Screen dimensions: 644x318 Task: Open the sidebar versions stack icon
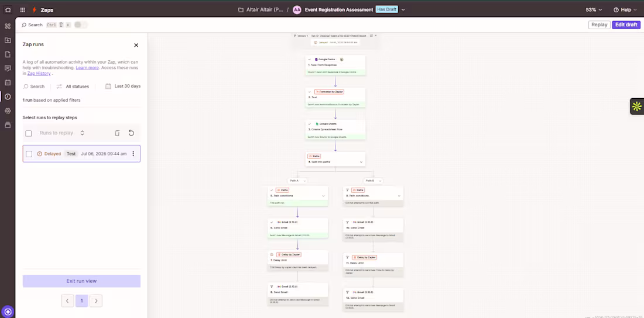(8, 125)
